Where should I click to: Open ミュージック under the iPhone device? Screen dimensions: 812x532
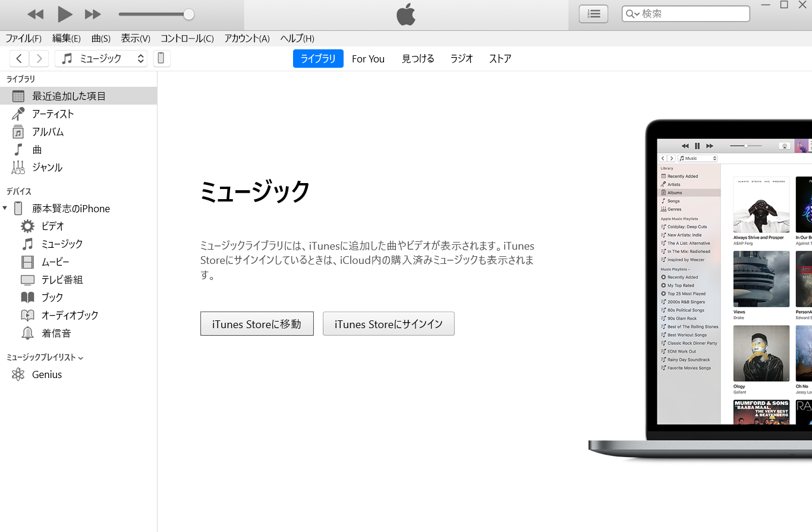tap(78, 244)
